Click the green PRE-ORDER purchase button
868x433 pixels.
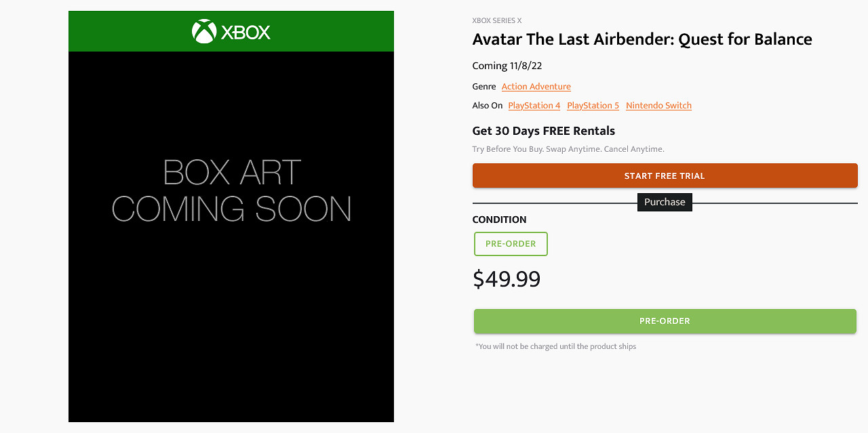tap(665, 321)
